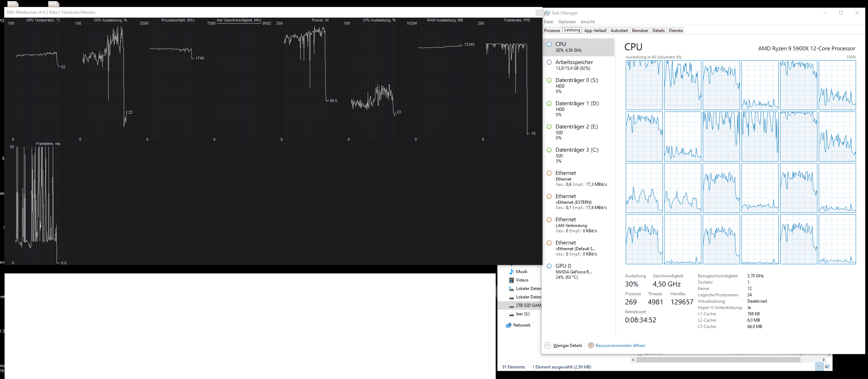Viewport: 868px width, 379px height.
Task: Select Datenträger 3 (C:) SSD entry
Action: click(x=579, y=155)
